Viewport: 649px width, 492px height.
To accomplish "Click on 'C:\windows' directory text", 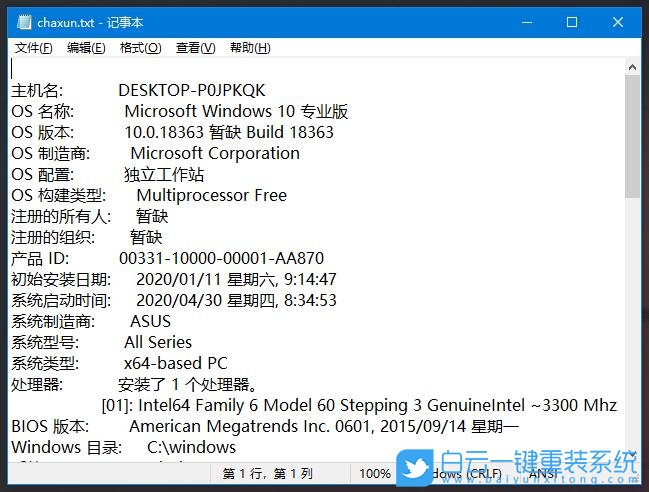I will pyautogui.click(x=191, y=447).
